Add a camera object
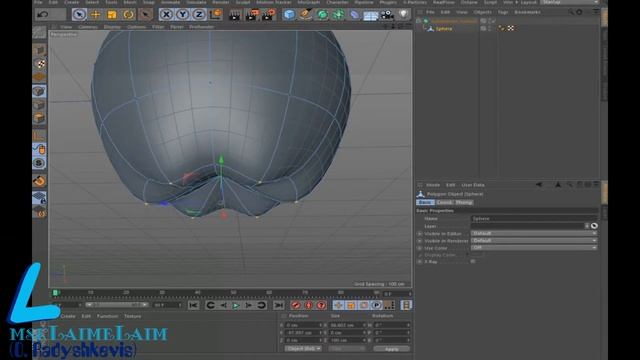640x360 pixels. pos(387,15)
